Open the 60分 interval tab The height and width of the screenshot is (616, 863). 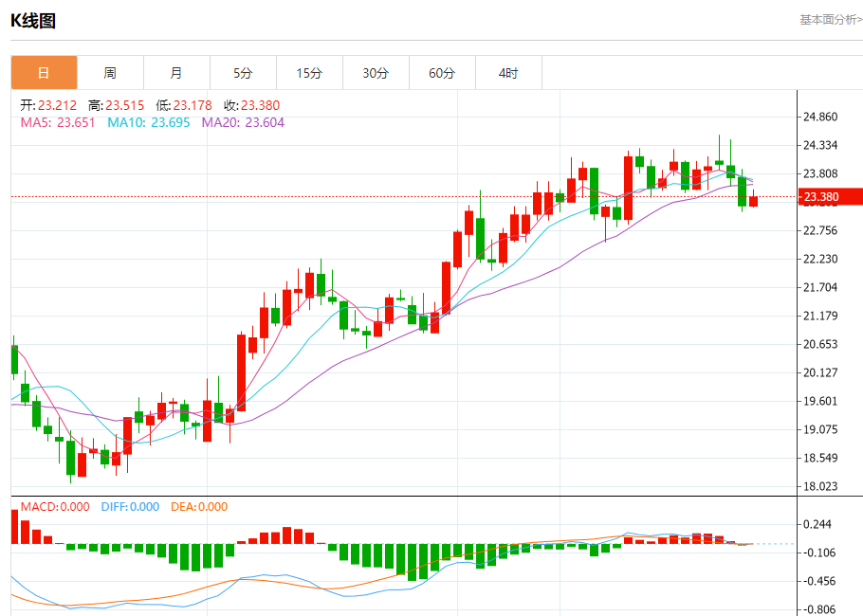442,73
